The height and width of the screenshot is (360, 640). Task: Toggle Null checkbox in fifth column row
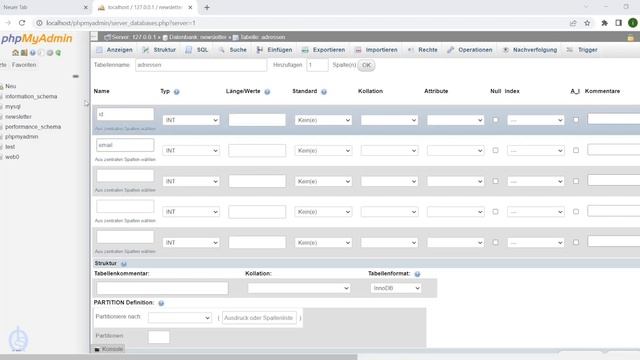495,242
